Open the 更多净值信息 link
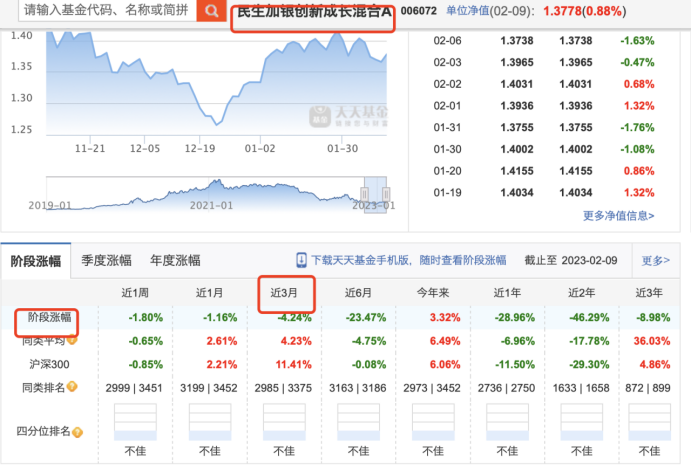The image size is (691, 466). (x=618, y=215)
